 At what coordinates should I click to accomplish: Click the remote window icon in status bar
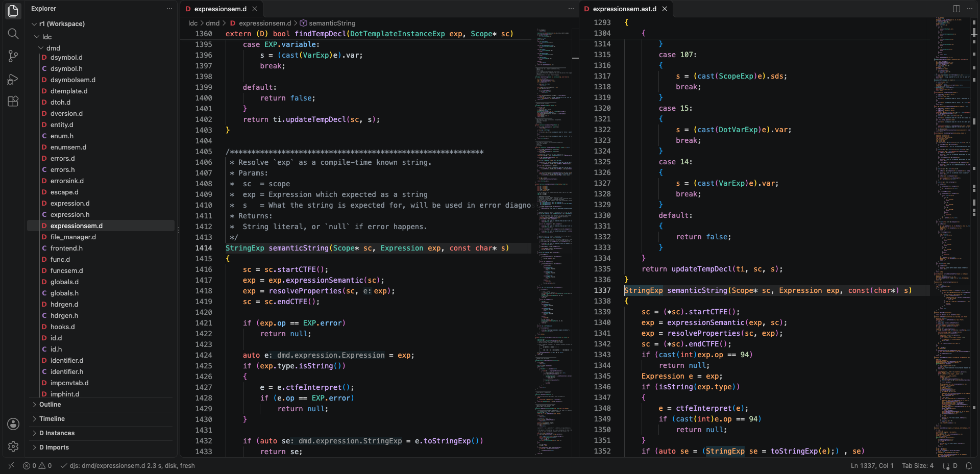11,466
